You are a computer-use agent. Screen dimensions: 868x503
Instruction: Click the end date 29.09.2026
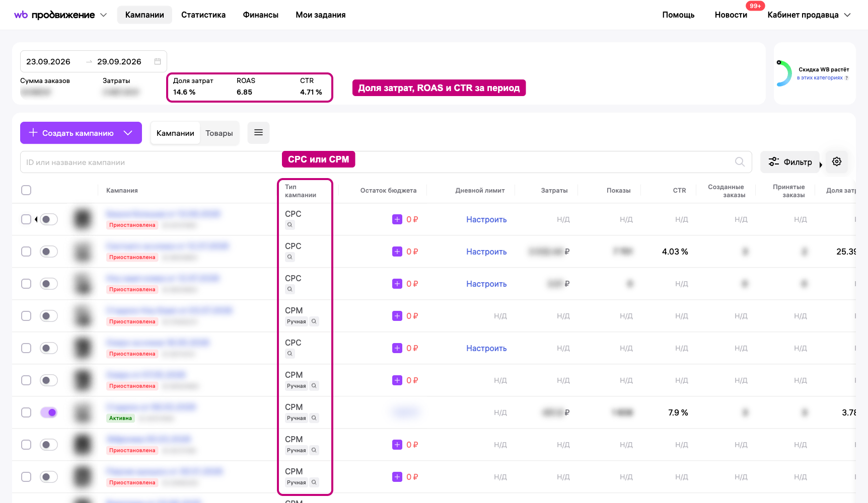click(x=119, y=61)
